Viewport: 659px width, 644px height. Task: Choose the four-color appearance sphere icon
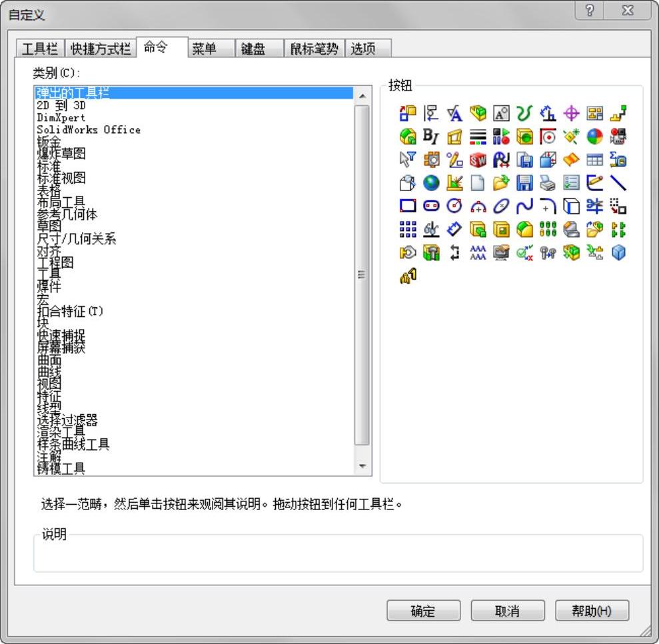coord(594,137)
